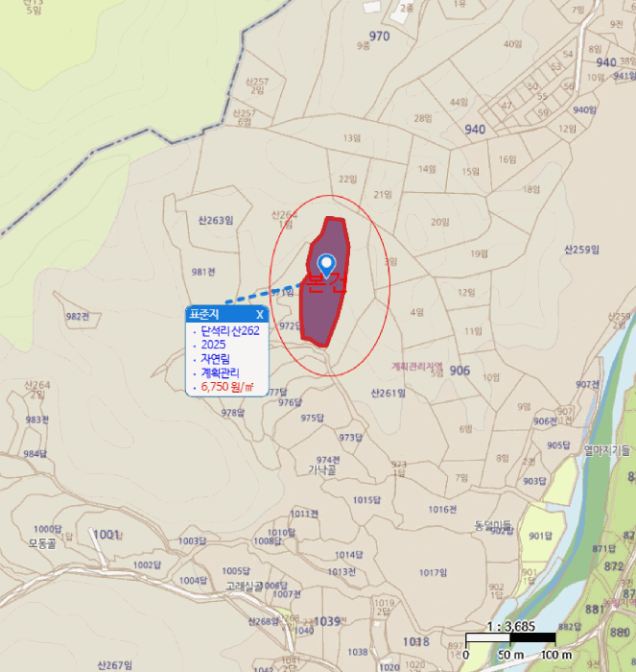The height and width of the screenshot is (672, 636).
Task: Click the 2025 year line in popup
Action: click(213, 345)
